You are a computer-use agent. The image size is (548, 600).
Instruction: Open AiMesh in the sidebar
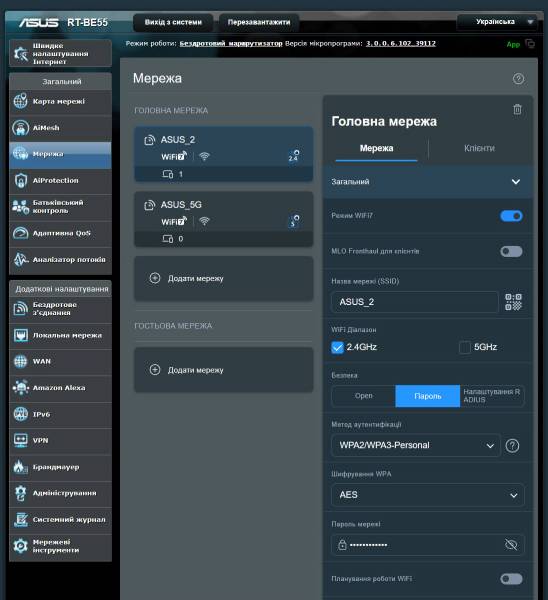pyautogui.click(x=60, y=128)
